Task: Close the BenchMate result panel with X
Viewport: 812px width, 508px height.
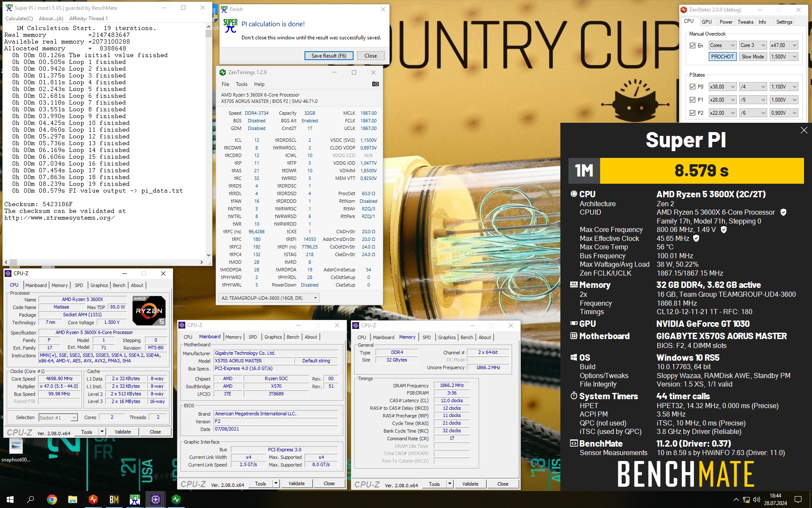Action: [804, 130]
